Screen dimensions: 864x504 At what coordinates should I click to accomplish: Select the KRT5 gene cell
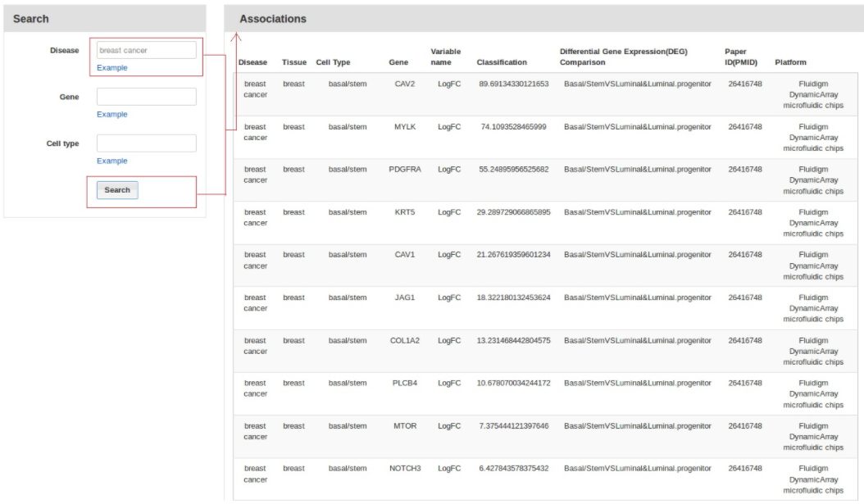point(405,212)
